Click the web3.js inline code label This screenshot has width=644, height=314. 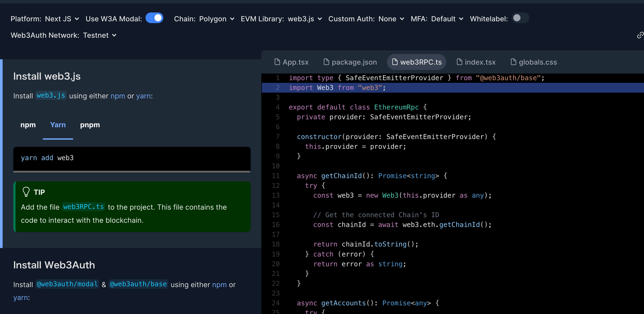coord(51,96)
